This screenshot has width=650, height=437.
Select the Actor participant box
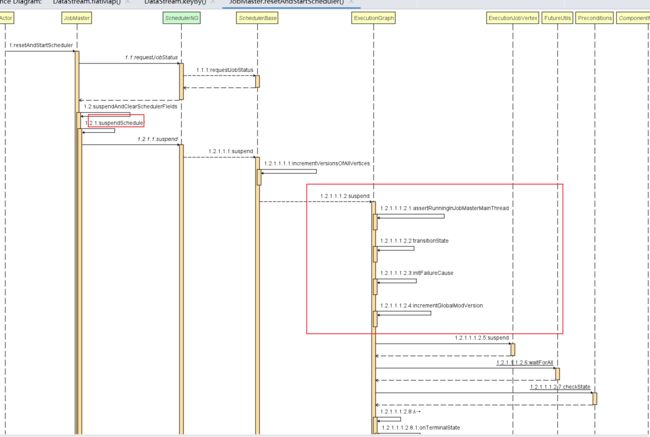point(6,18)
